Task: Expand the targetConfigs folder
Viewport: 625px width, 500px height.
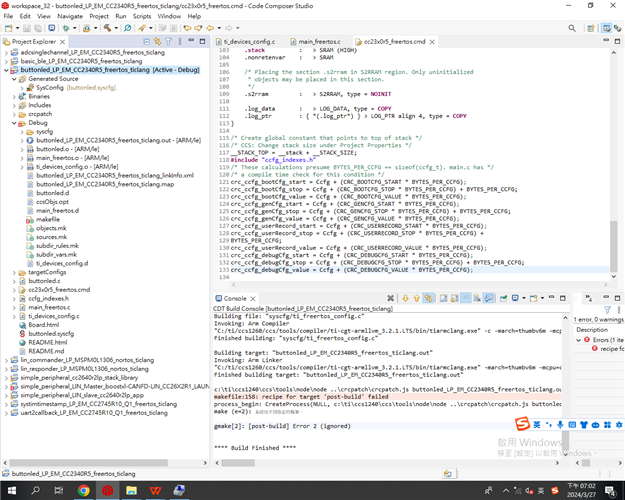Action: (x=14, y=273)
